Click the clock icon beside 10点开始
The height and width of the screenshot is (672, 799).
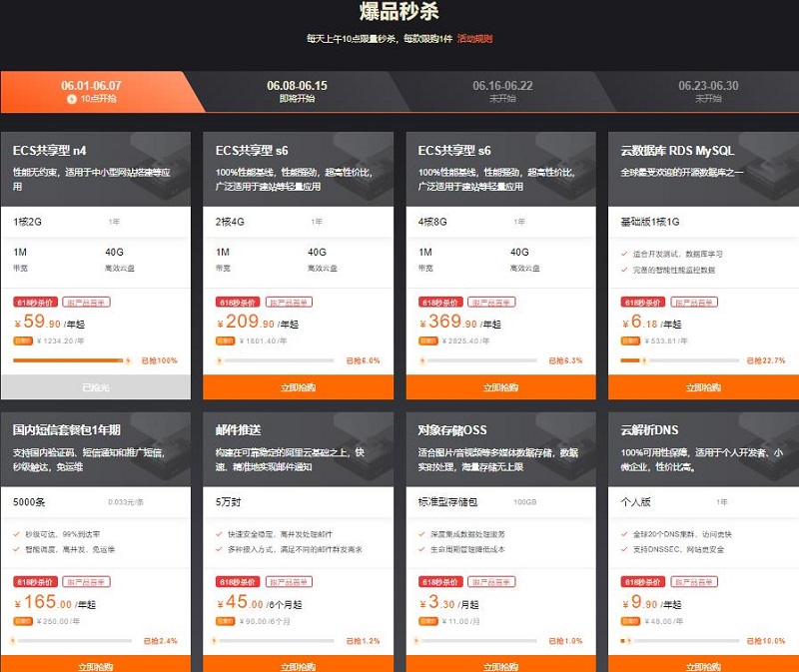click(x=71, y=99)
